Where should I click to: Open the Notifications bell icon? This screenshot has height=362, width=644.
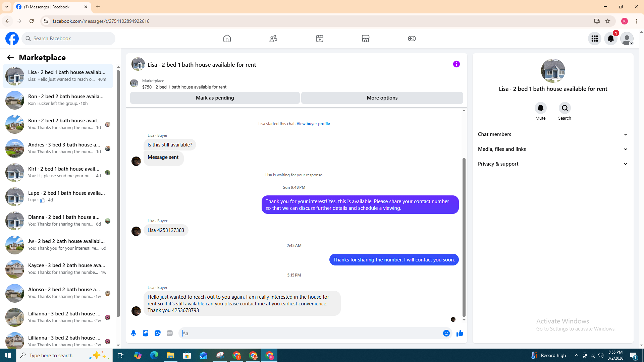click(611, 39)
